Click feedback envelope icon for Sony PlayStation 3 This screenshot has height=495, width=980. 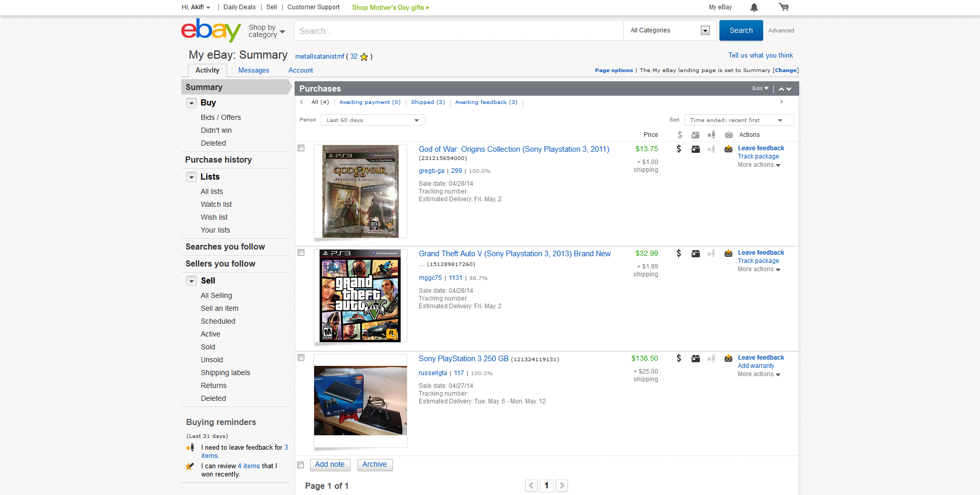point(728,359)
